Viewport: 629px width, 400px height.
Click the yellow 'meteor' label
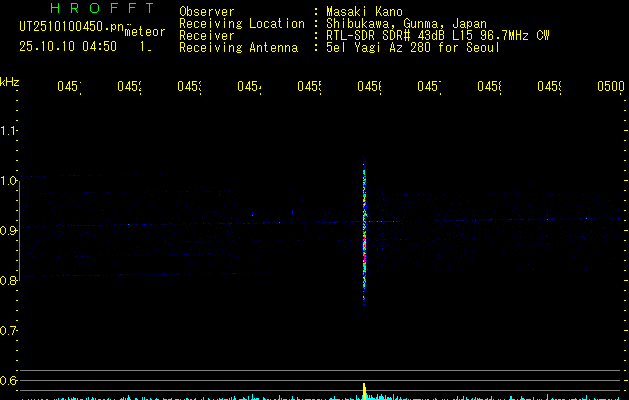144,32
